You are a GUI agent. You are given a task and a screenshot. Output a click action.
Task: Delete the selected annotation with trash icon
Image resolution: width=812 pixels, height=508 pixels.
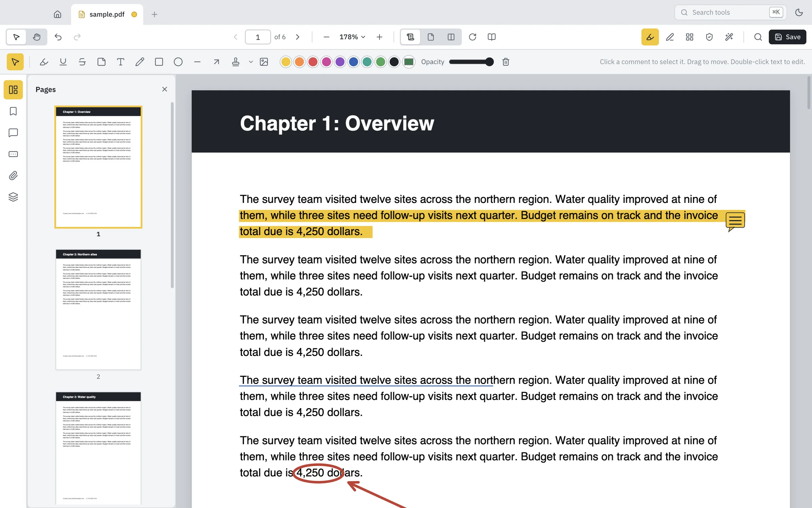[506, 62]
